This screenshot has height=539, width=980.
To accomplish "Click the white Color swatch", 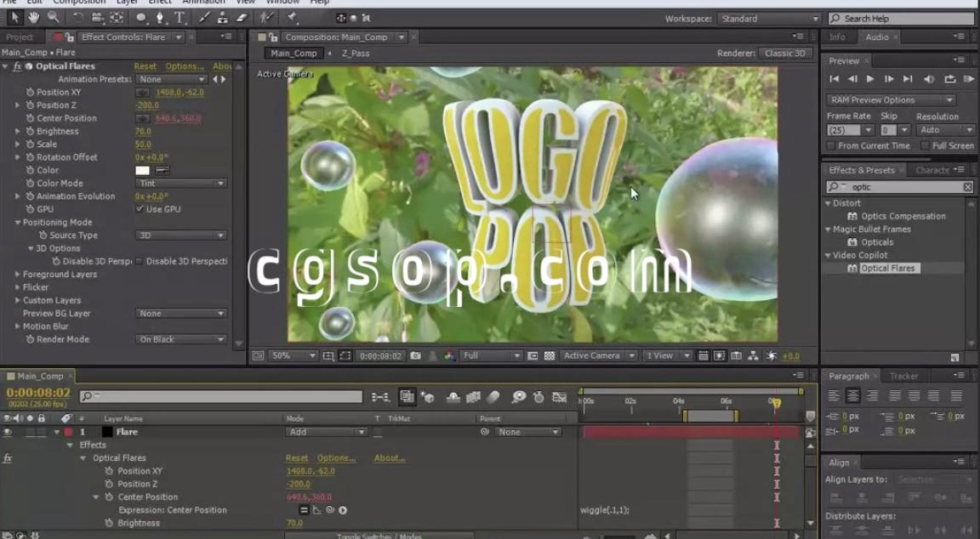I will tap(143, 171).
